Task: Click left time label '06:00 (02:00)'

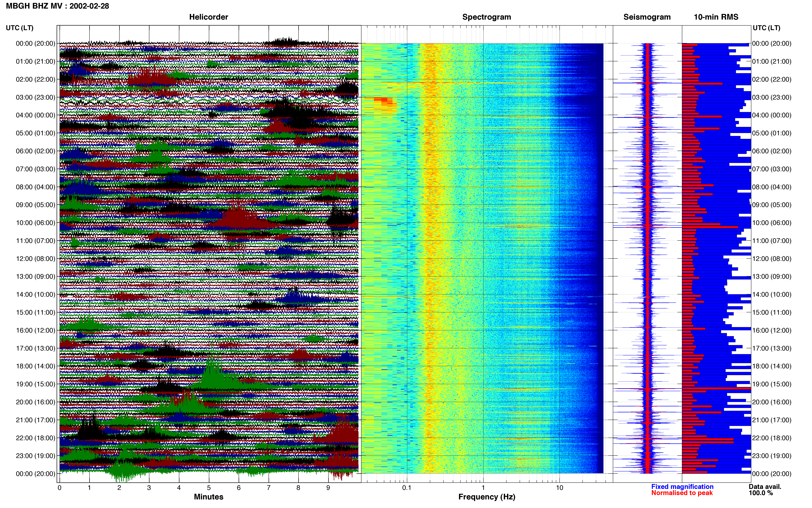Action: [35, 151]
